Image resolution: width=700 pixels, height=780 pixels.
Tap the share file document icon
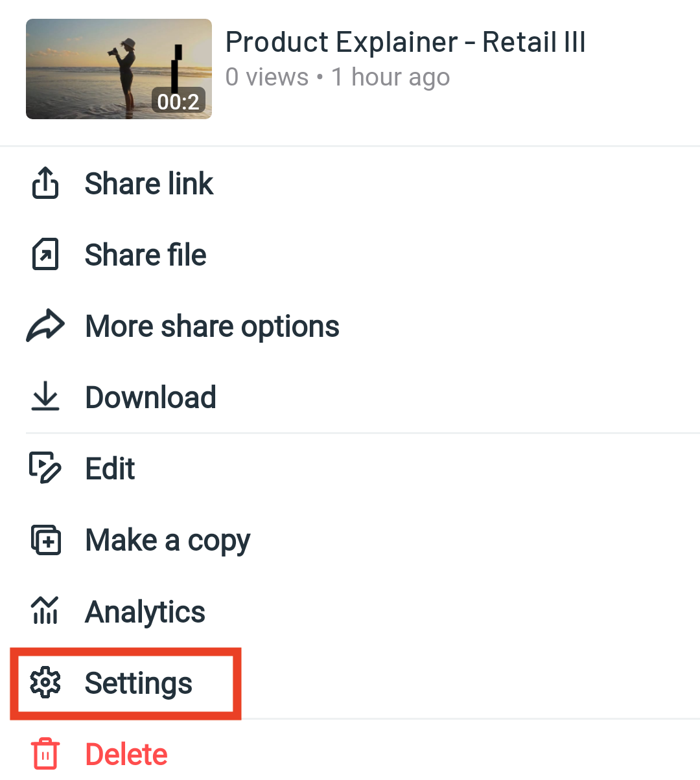coord(45,254)
